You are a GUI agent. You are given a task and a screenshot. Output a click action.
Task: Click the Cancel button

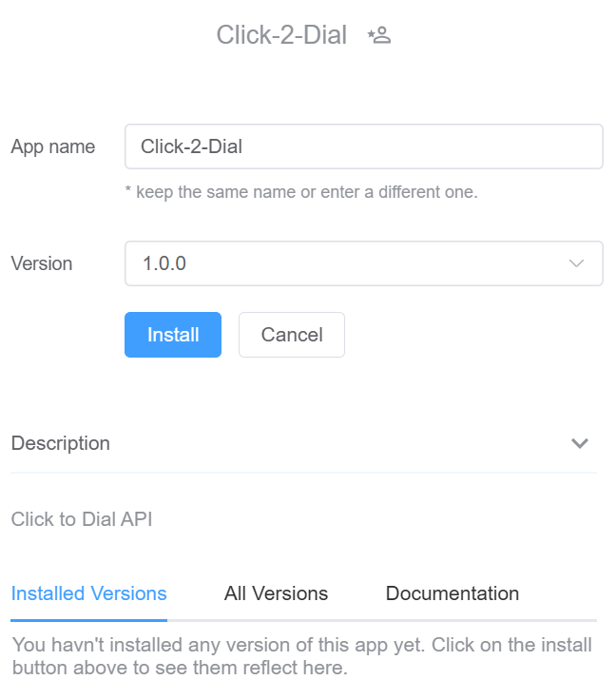(x=292, y=335)
